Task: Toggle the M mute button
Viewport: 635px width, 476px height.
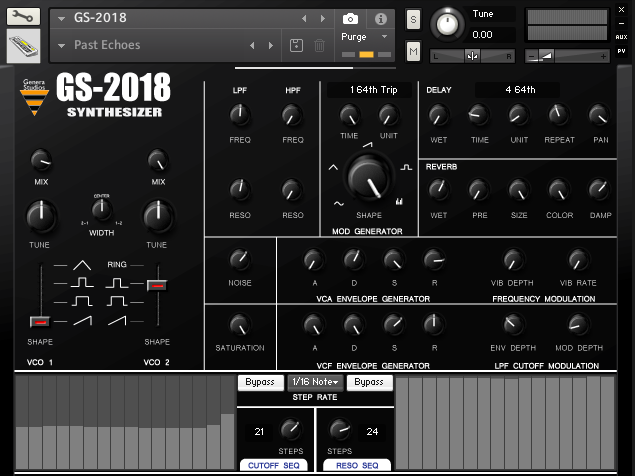Action: pyautogui.click(x=414, y=51)
